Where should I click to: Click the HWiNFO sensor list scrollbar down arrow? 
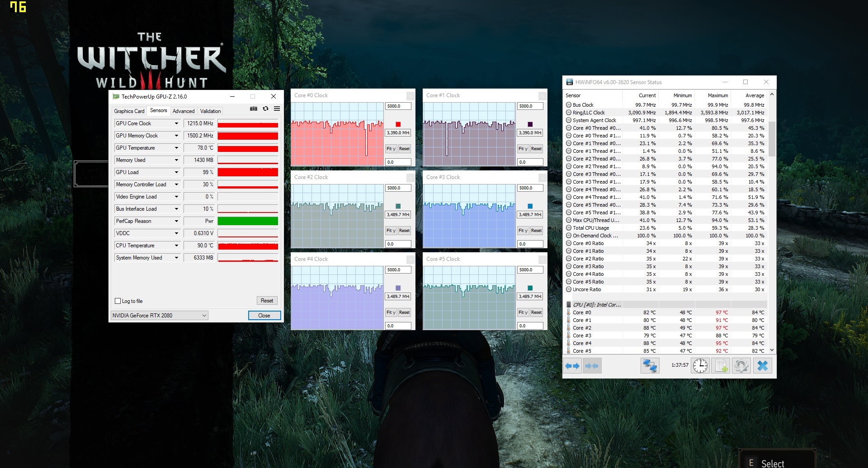pyautogui.click(x=772, y=350)
